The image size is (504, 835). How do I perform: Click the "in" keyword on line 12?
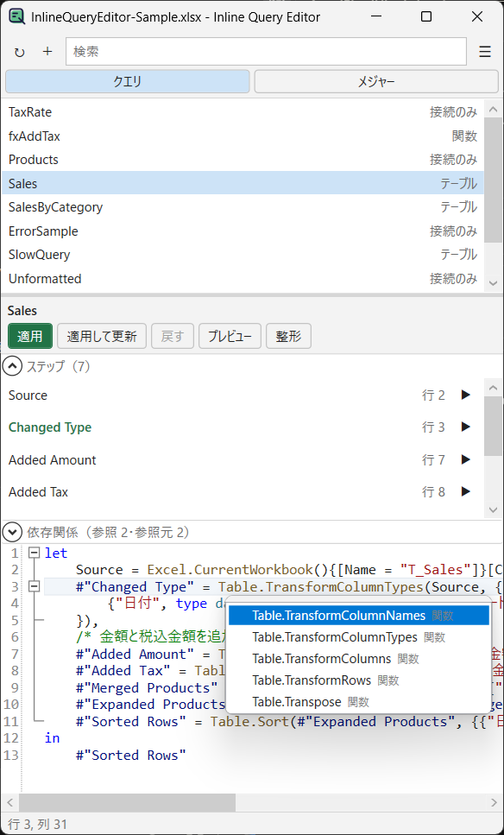click(x=52, y=737)
